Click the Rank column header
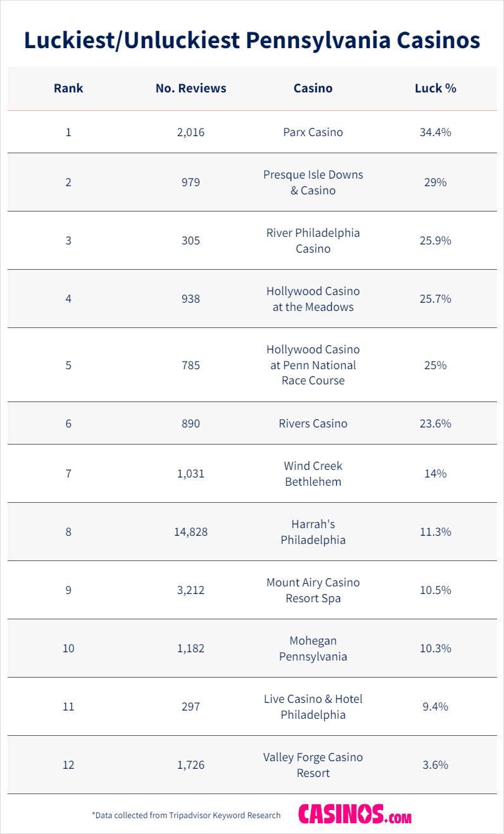 pyautogui.click(x=68, y=89)
